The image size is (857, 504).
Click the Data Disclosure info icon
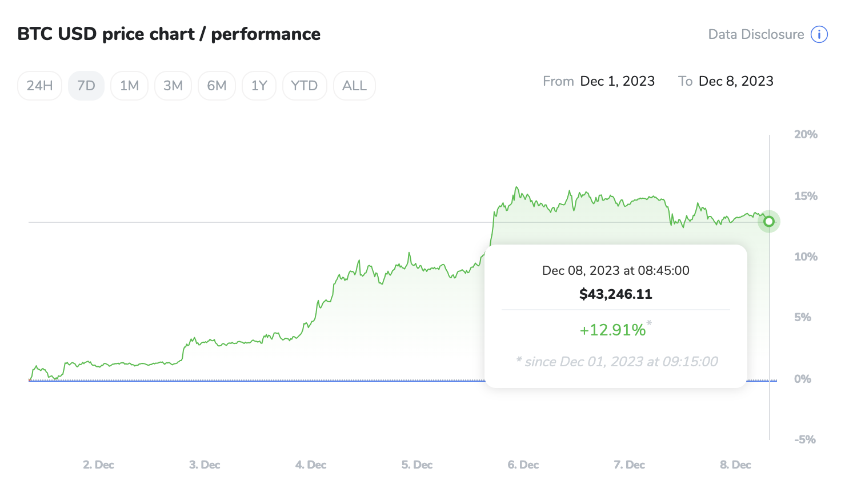(x=819, y=34)
